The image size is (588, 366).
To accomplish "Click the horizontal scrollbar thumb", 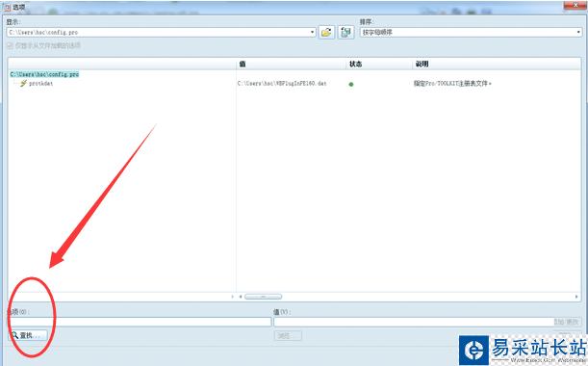I will tap(264, 297).
